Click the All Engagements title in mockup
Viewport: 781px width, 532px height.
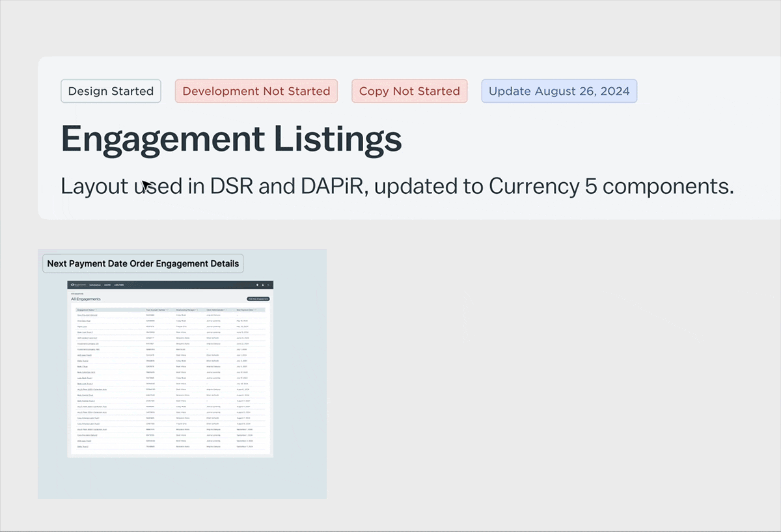tap(86, 299)
